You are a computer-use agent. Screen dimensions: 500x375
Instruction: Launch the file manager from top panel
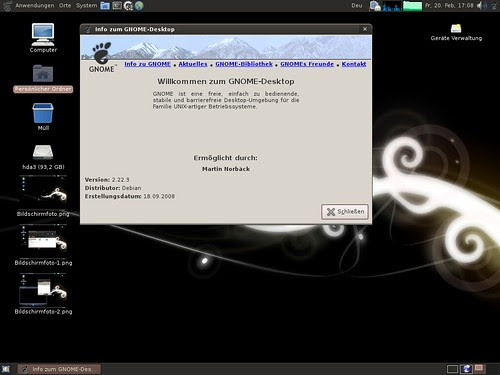coord(105,6)
